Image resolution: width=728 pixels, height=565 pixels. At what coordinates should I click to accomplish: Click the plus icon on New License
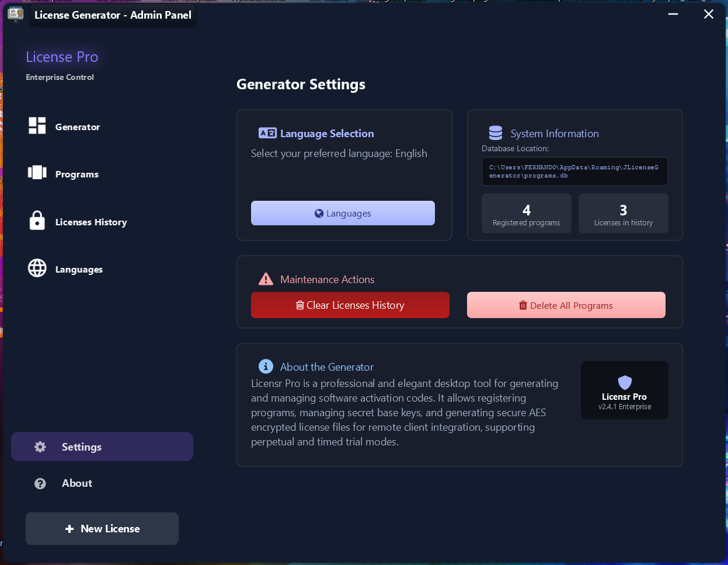pos(69,529)
